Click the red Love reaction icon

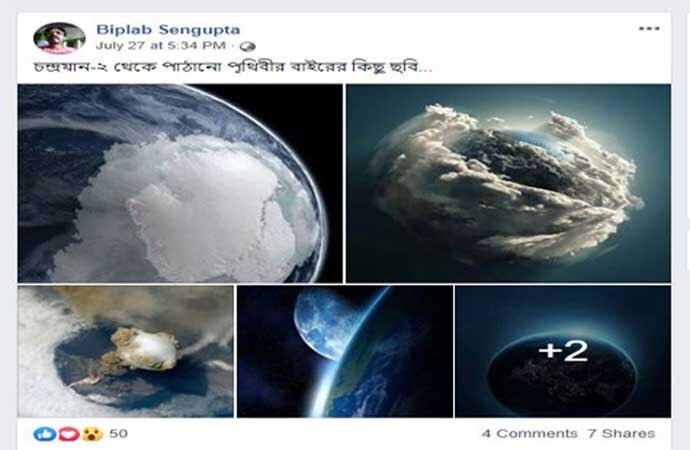point(69,434)
